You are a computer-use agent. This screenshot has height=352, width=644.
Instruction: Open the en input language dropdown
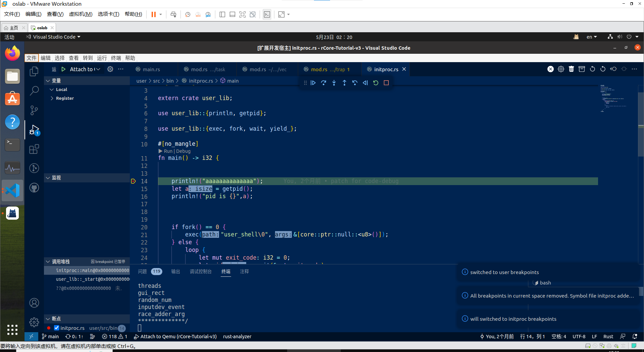592,37
